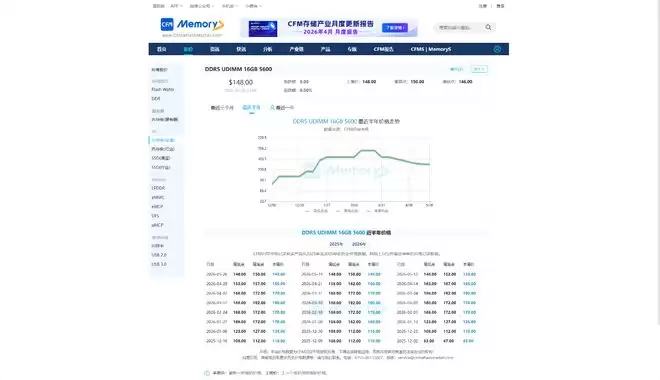Toggle the last legend item under chart
This screenshot has height=380, width=660.
pyautogui.click(x=378, y=211)
